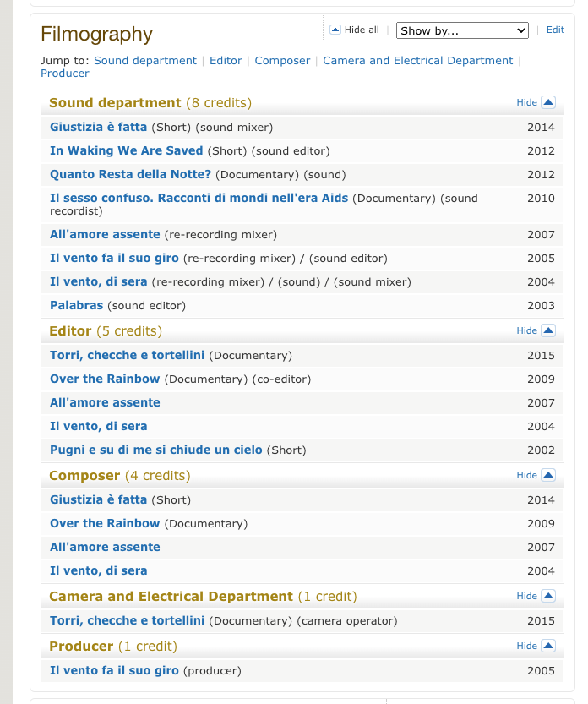Click Hide text for Camera and Electrical Department
This screenshot has height=704, width=588.
[x=526, y=596]
